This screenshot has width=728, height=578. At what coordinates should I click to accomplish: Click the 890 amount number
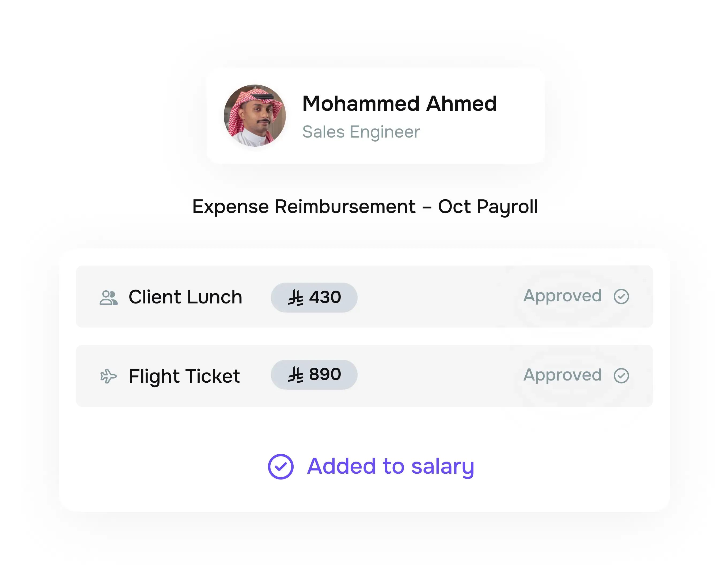325,374
